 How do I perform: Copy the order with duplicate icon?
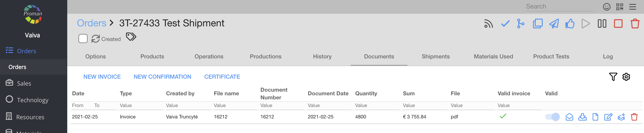click(x=537, y=24)
